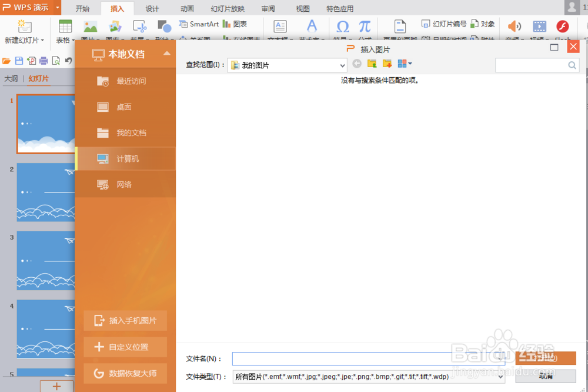The width and height of the screenshot is (588, 392).
Task: Click the Undo arrow icon
Action: click(x=68, y=61)
